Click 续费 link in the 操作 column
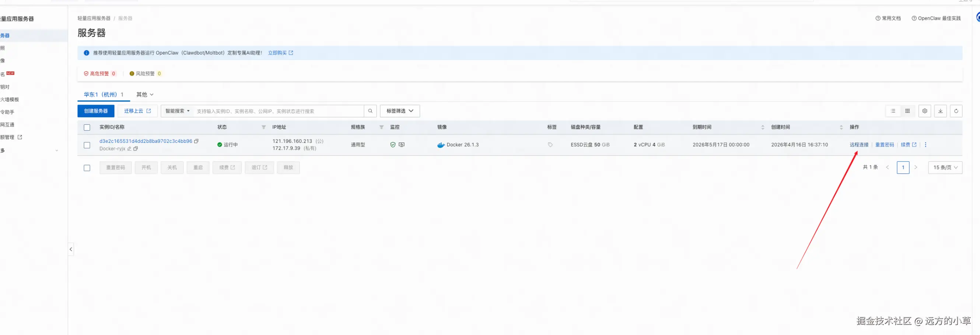The height and width of the screenshot is (335, 980). pos(909,145)
